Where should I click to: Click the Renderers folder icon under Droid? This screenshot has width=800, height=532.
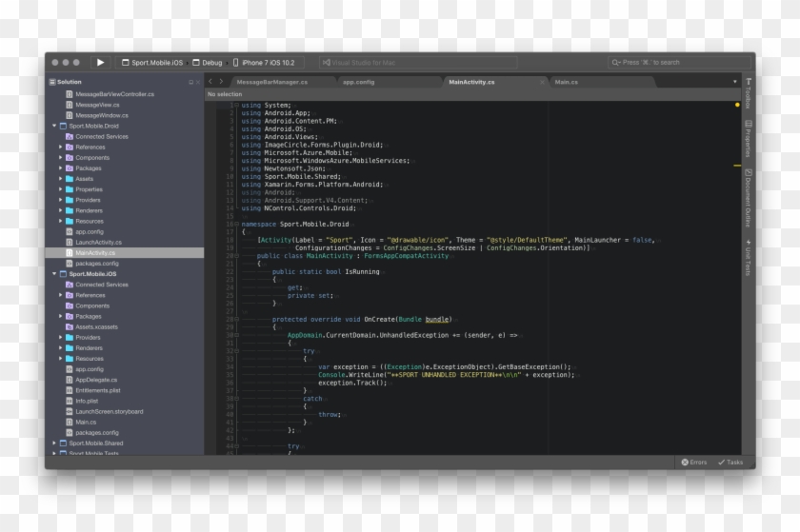(70, 210)
